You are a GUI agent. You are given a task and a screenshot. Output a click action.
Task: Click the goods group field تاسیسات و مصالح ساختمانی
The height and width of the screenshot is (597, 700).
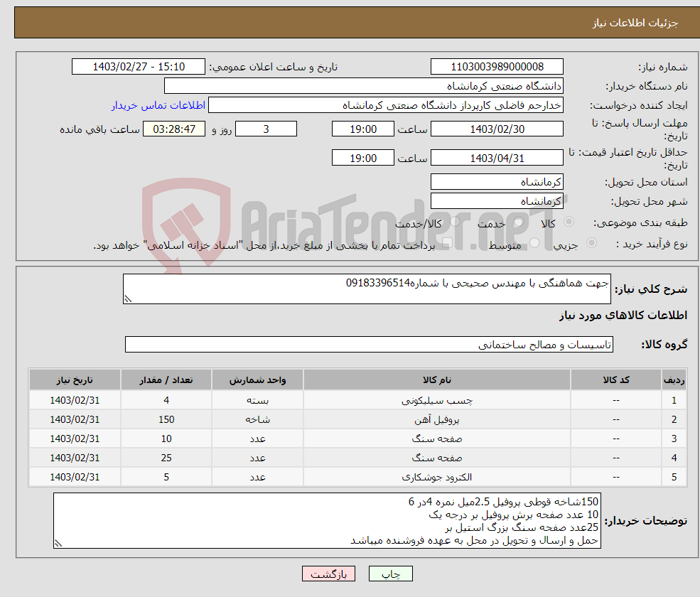tap(369, 344)
